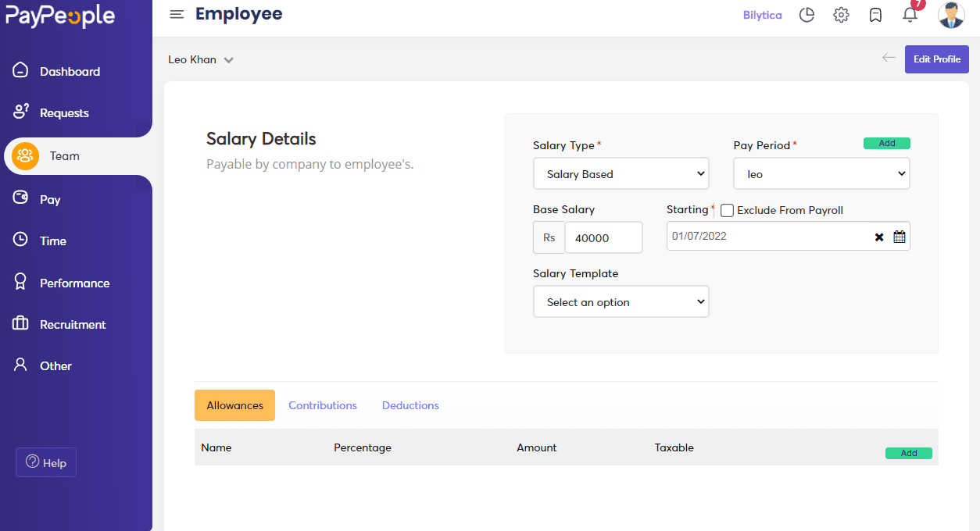Open the analytics pie chart icon
The image size is (980, 531).
807,14
